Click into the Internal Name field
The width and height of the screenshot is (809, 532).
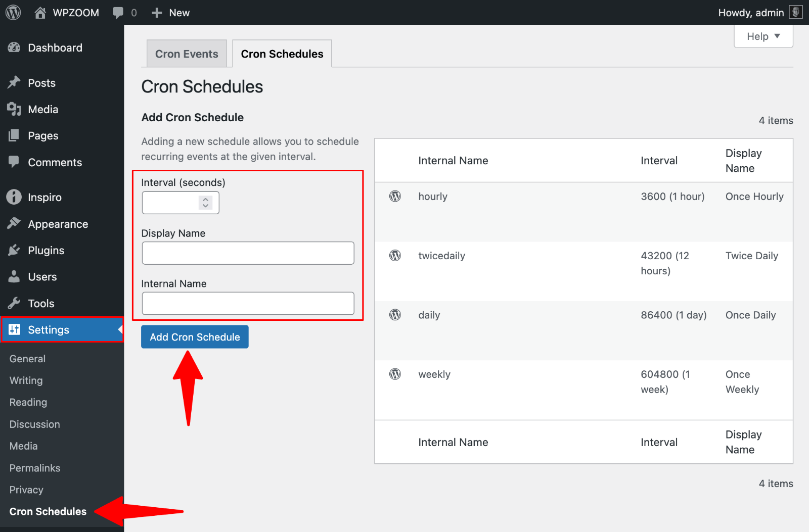248,304
